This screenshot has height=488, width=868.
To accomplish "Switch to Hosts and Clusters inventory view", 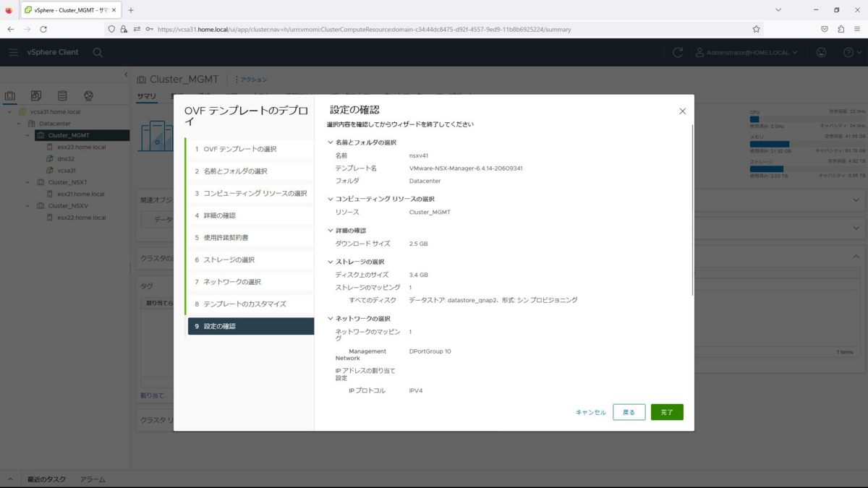I will 10,95.
